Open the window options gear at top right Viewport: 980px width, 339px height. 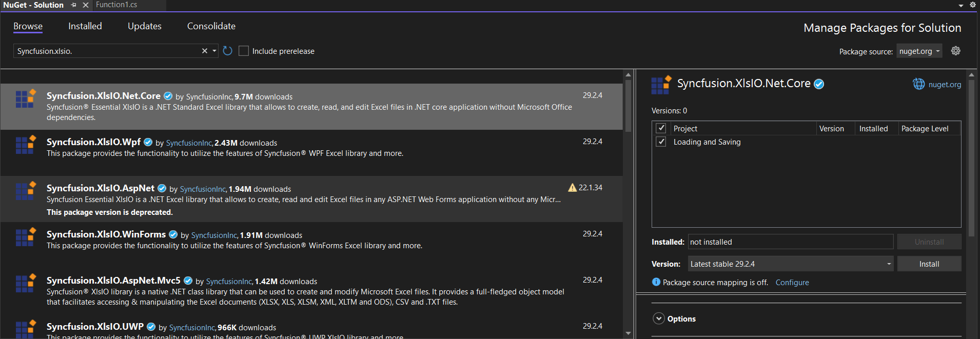972,5
